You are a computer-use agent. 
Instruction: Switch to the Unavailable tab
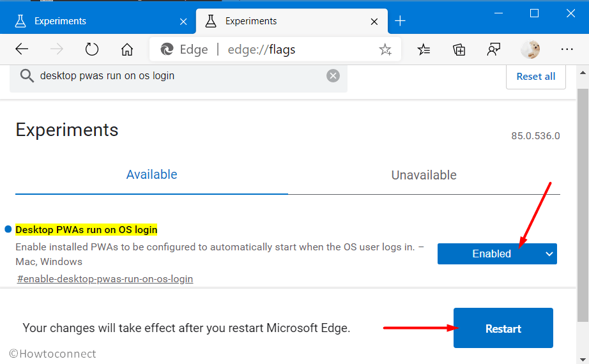[424, 175]
